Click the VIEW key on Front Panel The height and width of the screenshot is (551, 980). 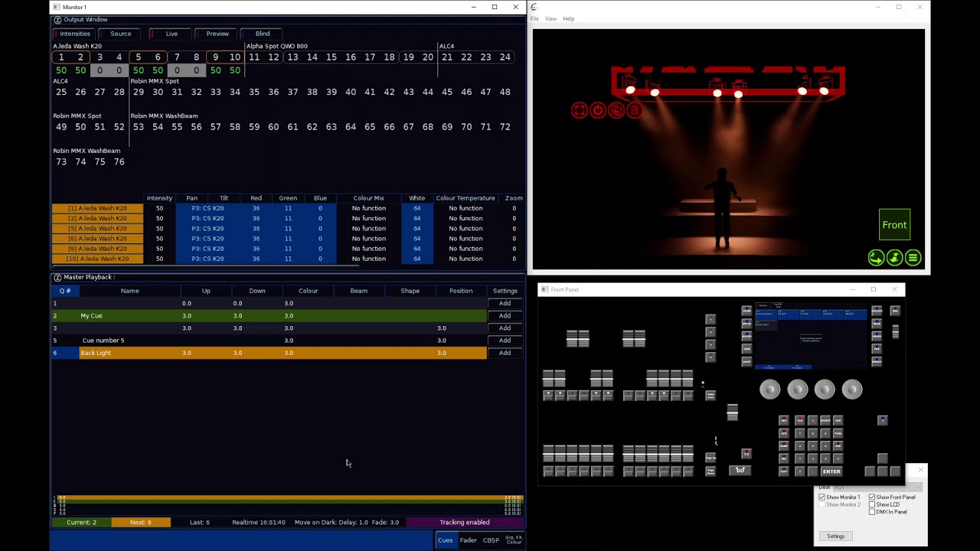click(x=746, y=349)
